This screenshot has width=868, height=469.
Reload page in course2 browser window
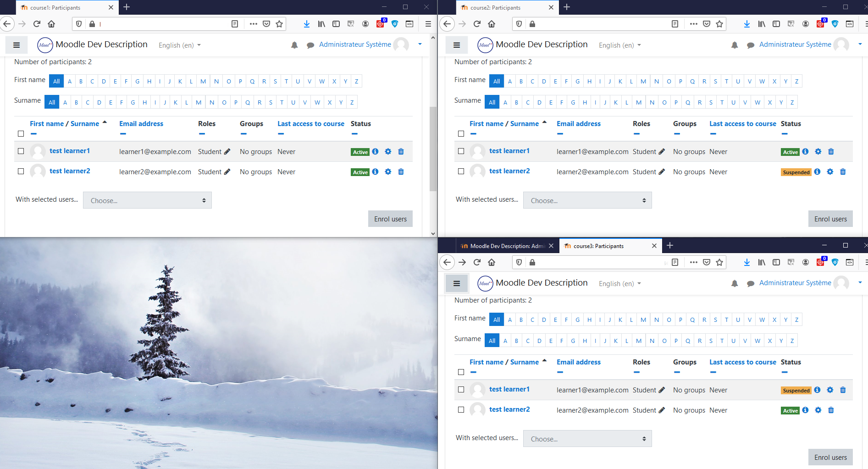[477, 24]
